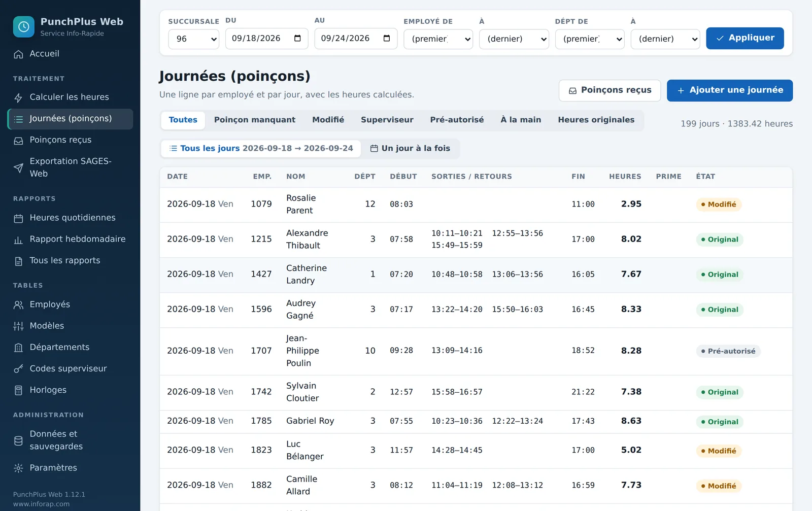Click the paper-plane icon for Exportation SAGES-Web

[18, 168]
